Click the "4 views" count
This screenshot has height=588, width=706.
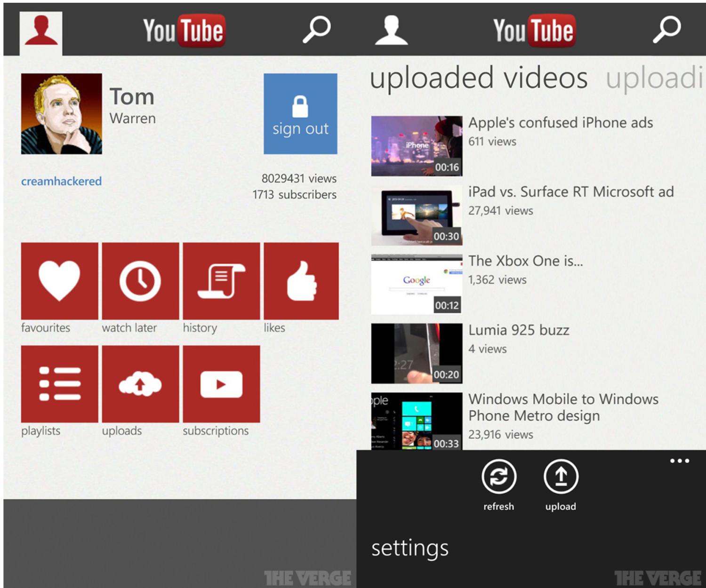click(x=487, y=349)
